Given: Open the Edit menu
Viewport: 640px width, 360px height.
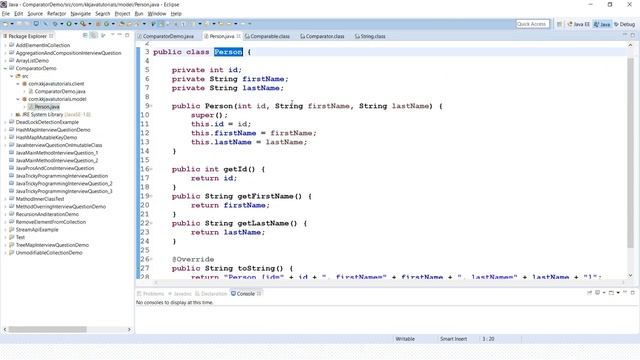Looking at the screenshot, I should click(19, 13).
